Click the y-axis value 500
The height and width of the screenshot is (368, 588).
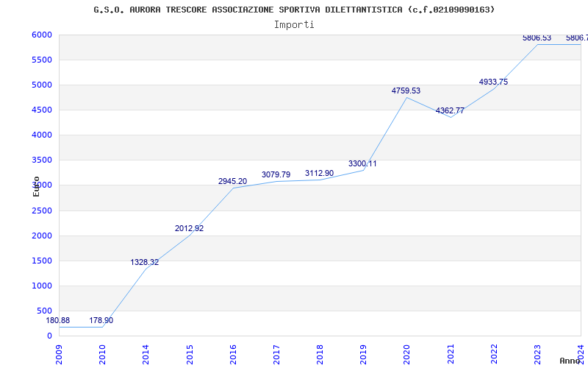(44, 311)
